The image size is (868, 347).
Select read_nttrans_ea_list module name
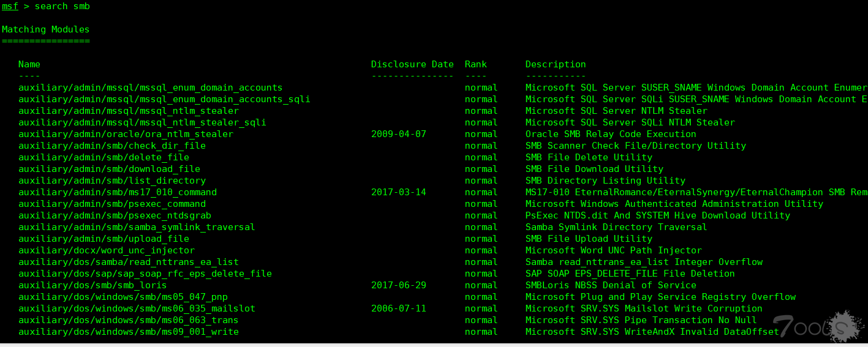click(x=129, y=262)
